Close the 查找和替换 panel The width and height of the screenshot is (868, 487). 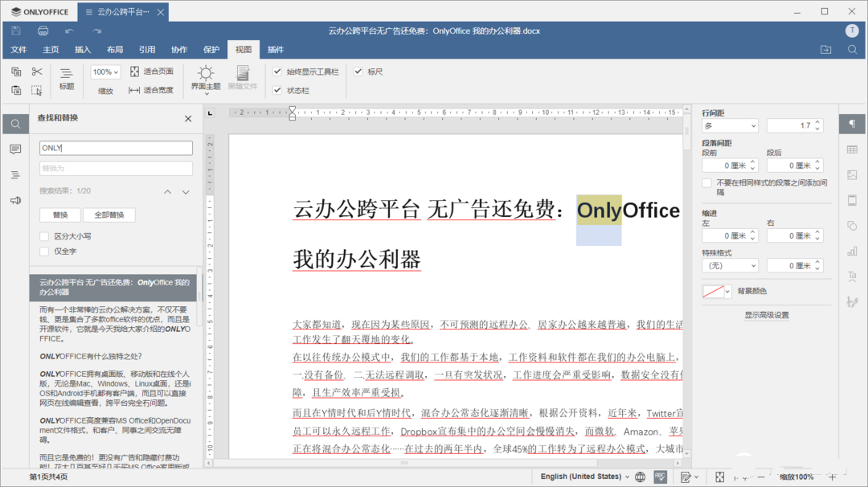coord(188,118)
